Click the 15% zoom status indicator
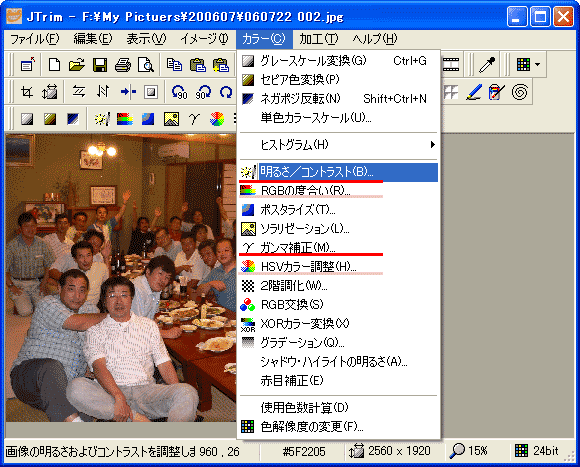Image resolution: width=580 pixels, height=467 pixels. pos(468,451)
